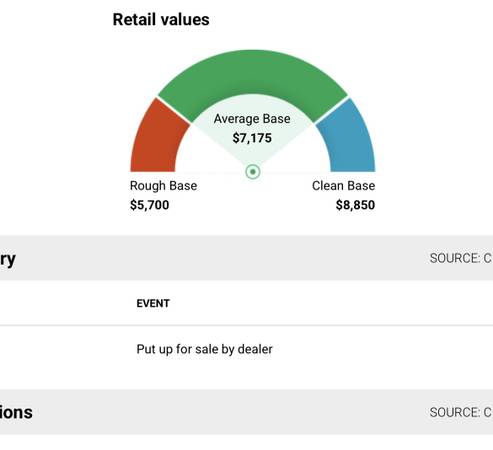Click the Rough Base label
493x450 pixels.
[163, 186]
